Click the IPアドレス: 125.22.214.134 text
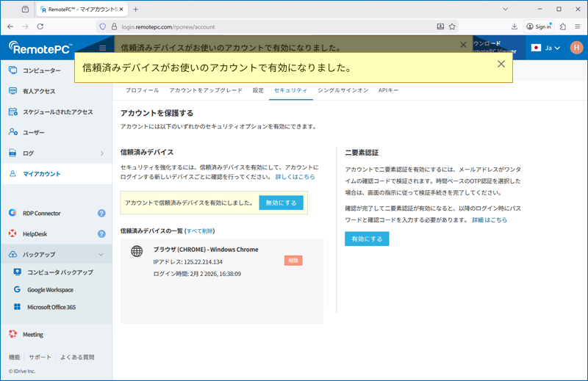 [x=187, y=262]
